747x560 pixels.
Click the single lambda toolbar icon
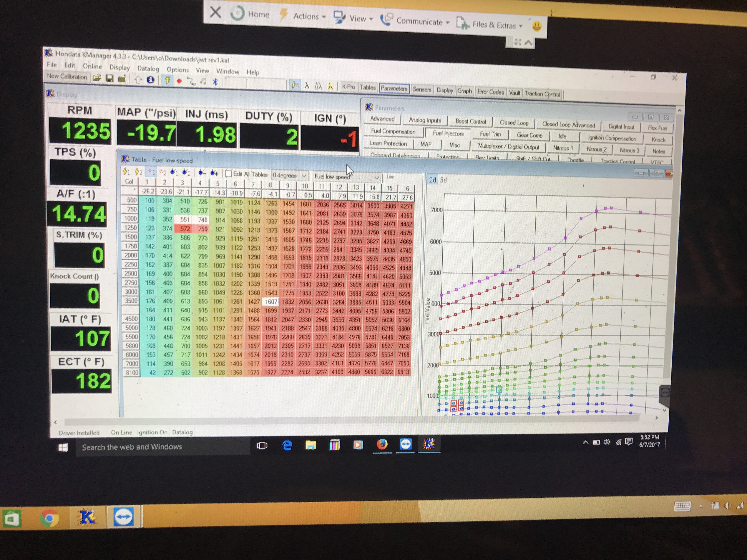[x=307, y=86]
